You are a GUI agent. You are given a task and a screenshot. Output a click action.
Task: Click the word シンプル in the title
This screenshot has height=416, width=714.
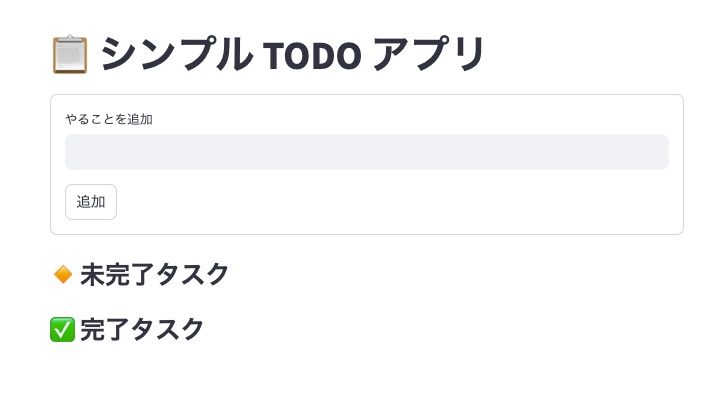pos(176,54)
